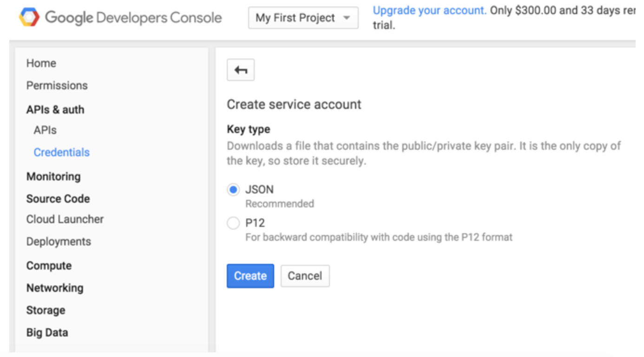Expand the Monitoring sidebar section
The width and height of the screenshot is (644, 357).
coord(53,177)
